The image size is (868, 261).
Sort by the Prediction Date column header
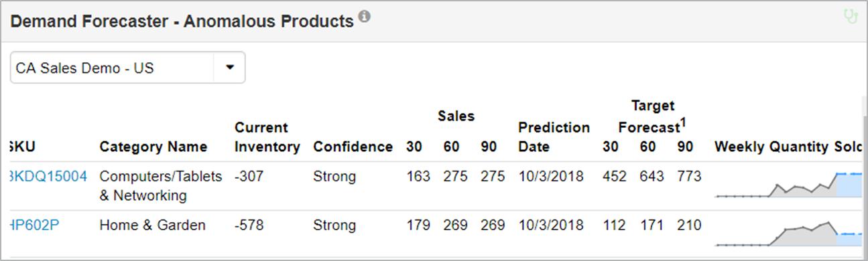pos(554,137)
